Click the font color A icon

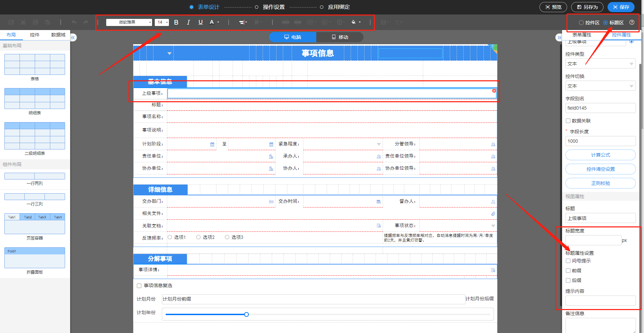click(x=212, y=22)
